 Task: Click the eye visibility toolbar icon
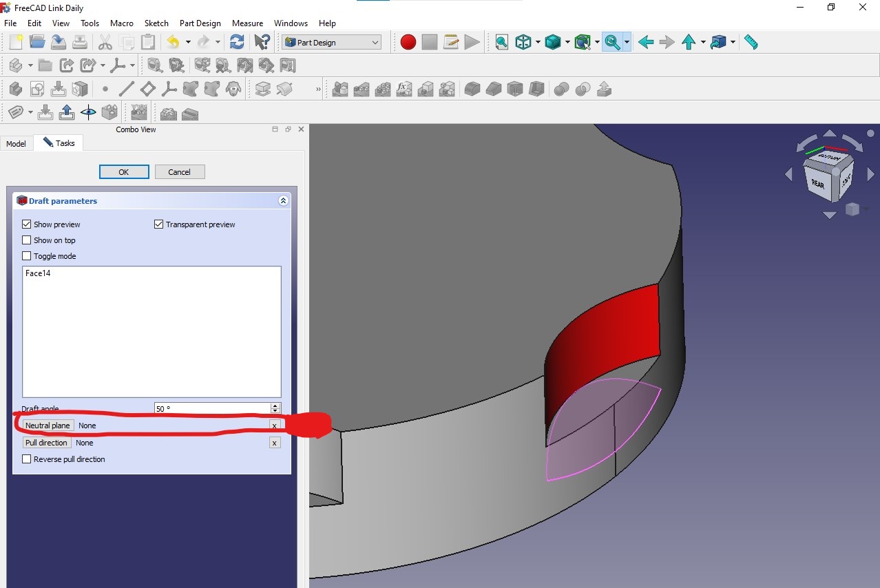pyautogui.click(x=88, y=112)
